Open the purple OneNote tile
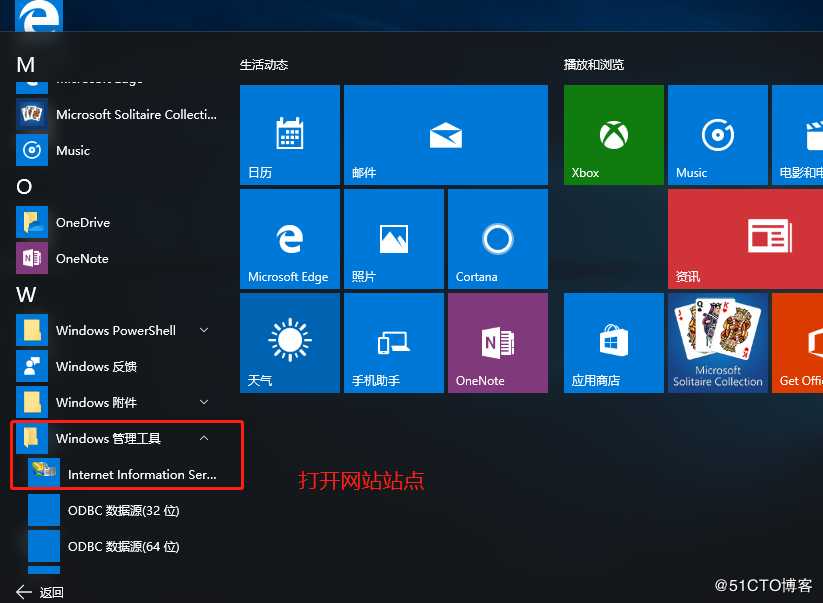823x603 pixels. (x=498, y=343)
